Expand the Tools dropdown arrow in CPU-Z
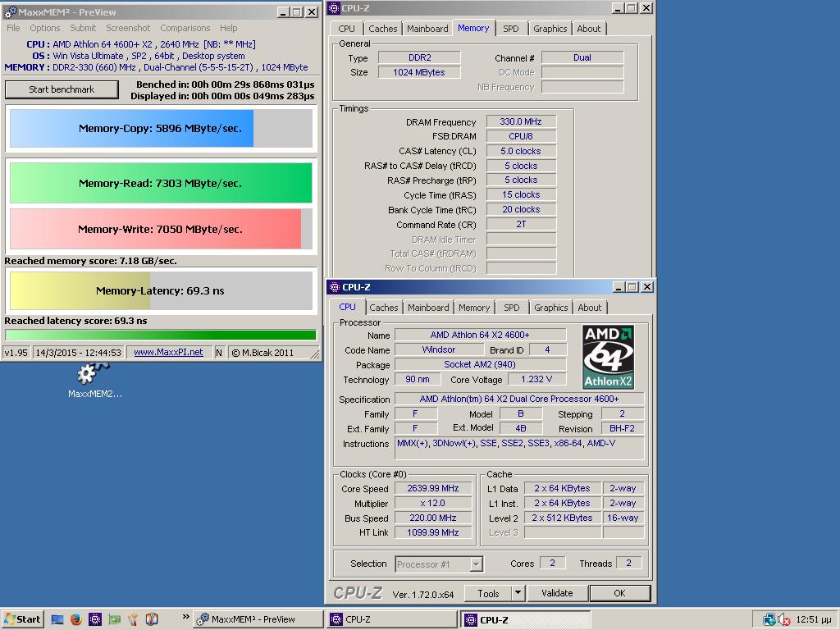Screen dimensions: 840x630 click(x=518, y=593)
